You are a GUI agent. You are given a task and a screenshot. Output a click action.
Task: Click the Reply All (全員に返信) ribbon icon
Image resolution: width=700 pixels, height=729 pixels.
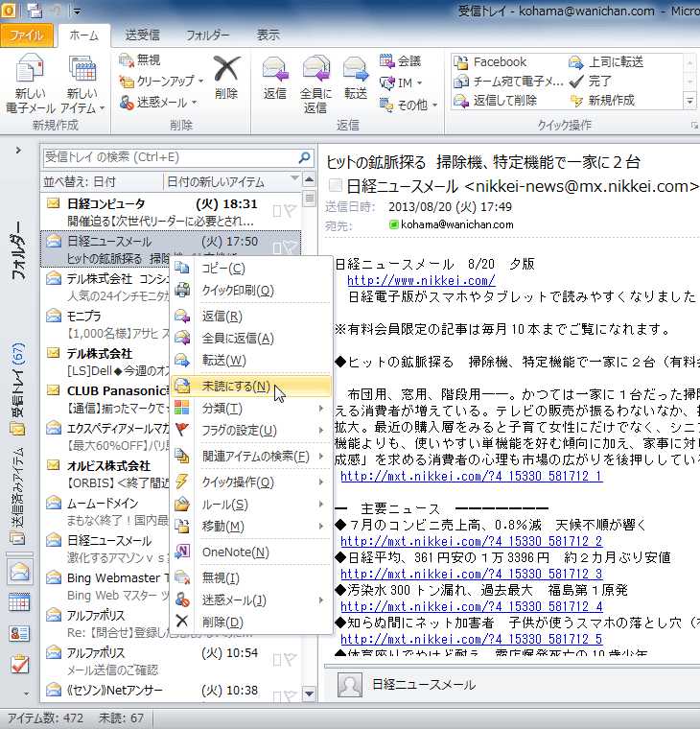316,70
